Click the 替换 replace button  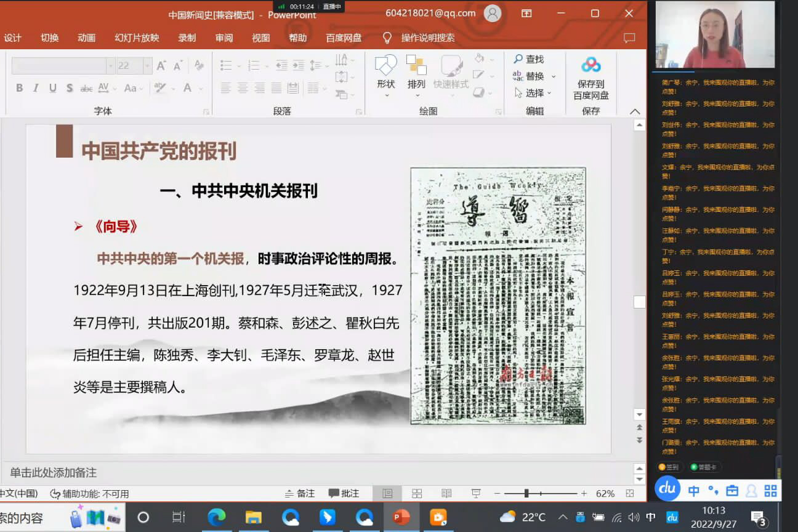(533, 76)
